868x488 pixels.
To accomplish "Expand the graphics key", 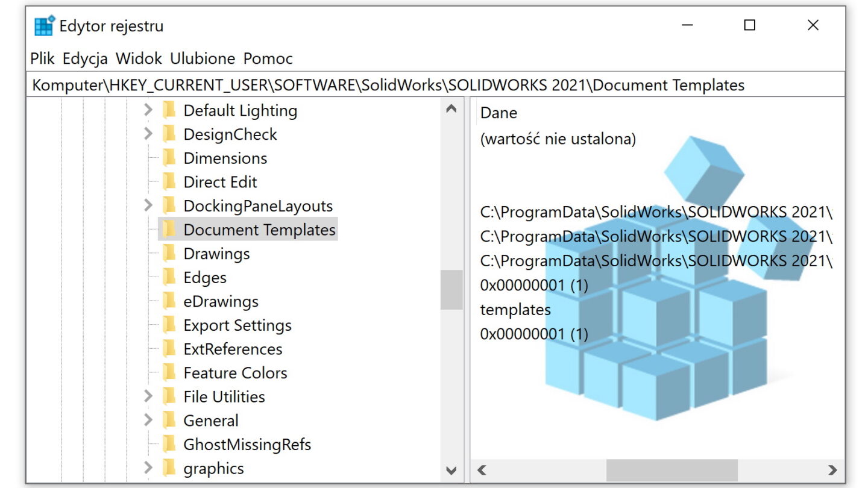I will pos(148,468).
